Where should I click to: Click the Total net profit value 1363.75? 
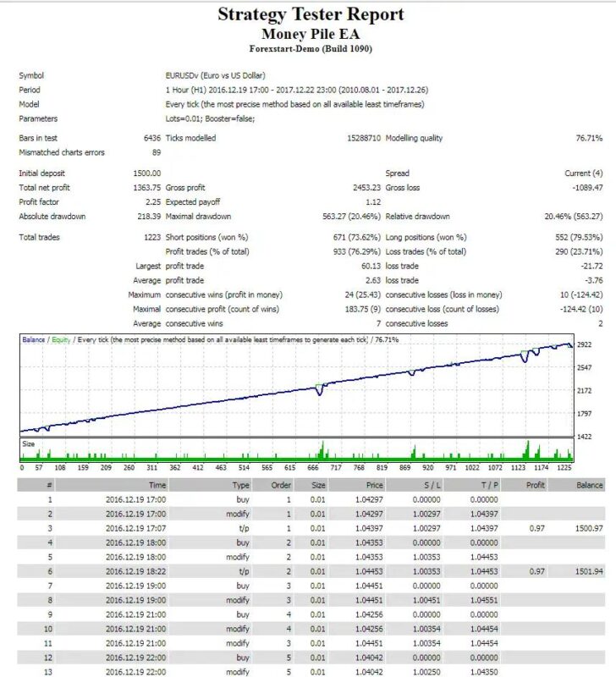pos(146,187)
